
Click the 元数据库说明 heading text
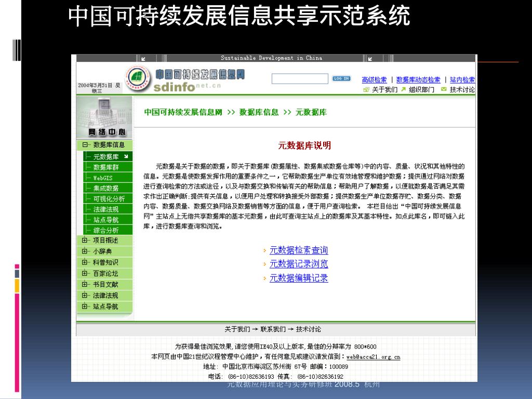click(x=304, y=145)
